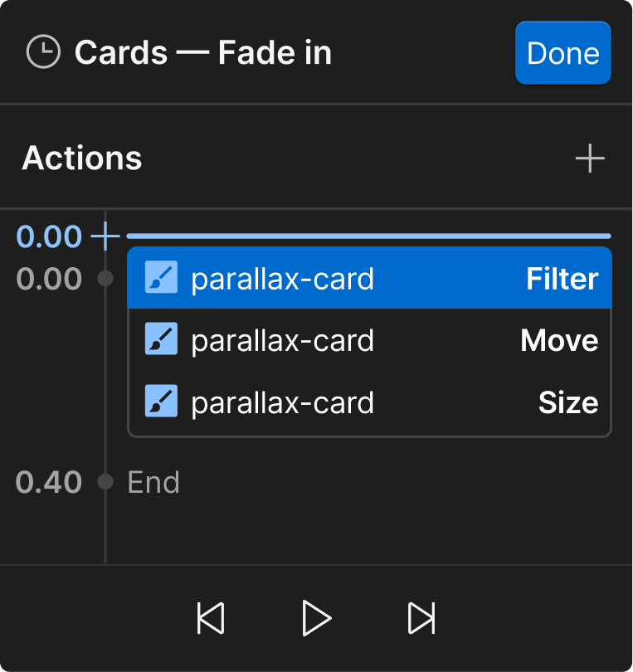
Task: Click the brush icon on Move row
Action: point(161,341)
